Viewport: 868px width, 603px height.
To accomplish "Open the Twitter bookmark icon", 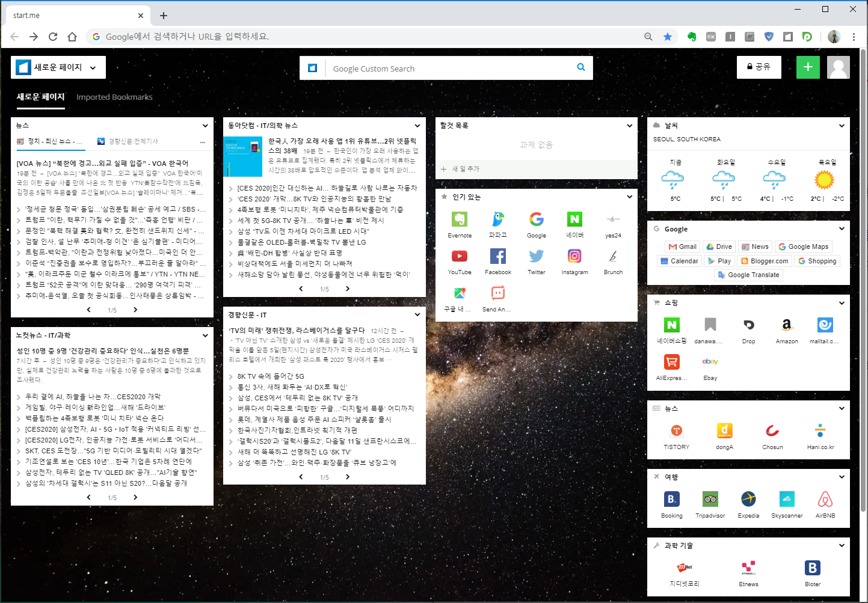I will [537, 256].
